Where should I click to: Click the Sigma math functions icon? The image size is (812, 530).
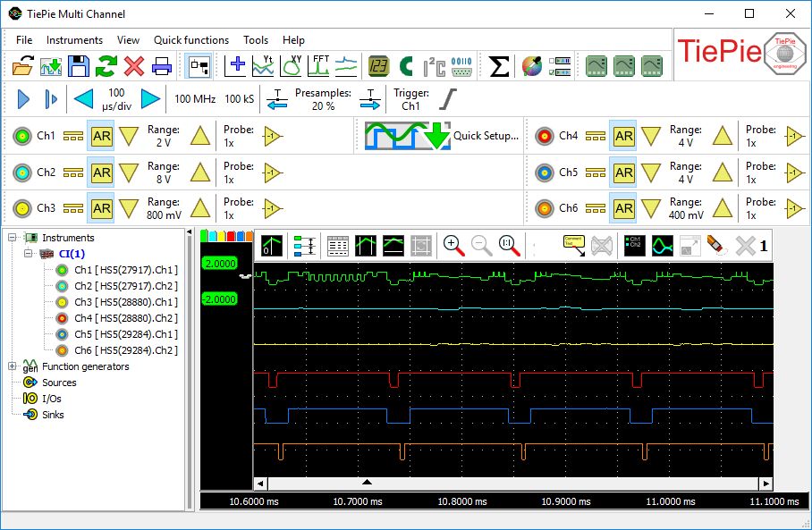499,66
